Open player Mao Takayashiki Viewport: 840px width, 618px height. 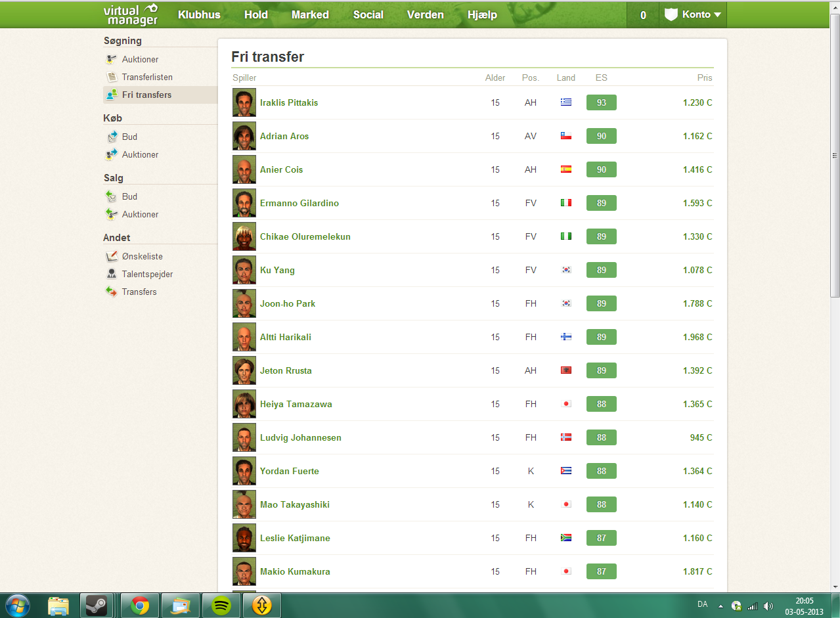[x=295, y=504]
